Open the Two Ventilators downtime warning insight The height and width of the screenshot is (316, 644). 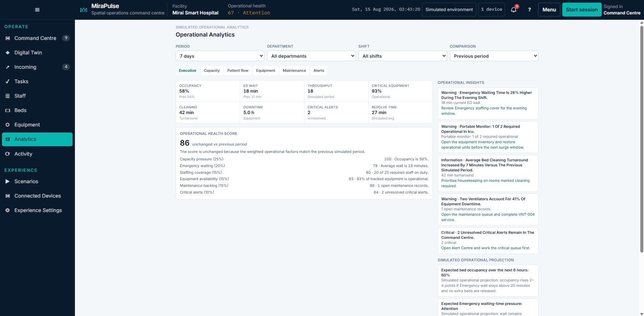[x=488, y=209]
